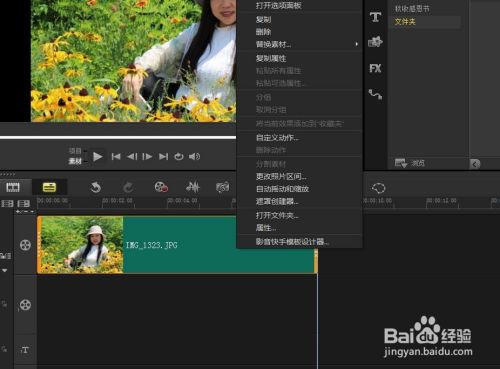Viewport: 500px width, 369px height.
Task: Open the FX Filter library
Action: click(375, 69)
